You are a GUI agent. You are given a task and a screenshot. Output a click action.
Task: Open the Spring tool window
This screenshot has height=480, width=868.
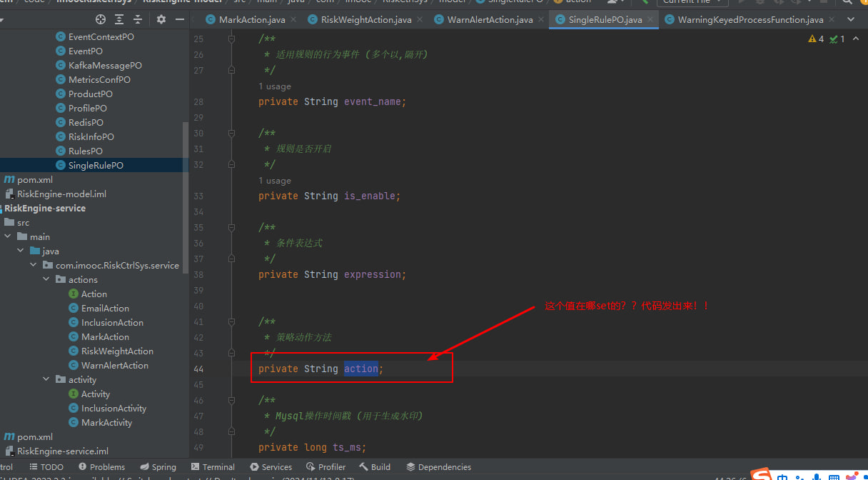[158, 466]
